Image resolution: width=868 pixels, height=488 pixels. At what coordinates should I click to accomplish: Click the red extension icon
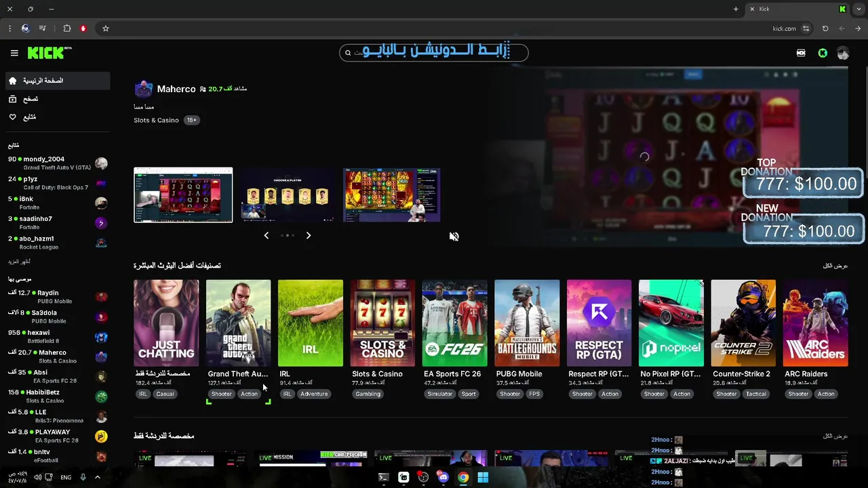click(x=83, y=28)
